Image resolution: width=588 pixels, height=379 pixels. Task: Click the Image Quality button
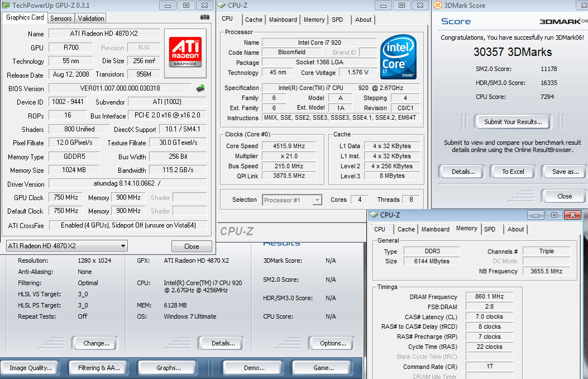31,368
